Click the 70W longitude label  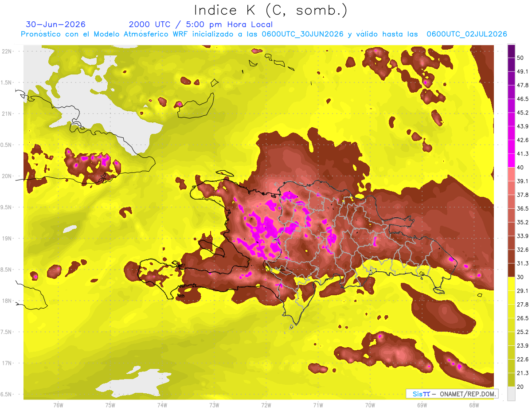tap(370, 405)
